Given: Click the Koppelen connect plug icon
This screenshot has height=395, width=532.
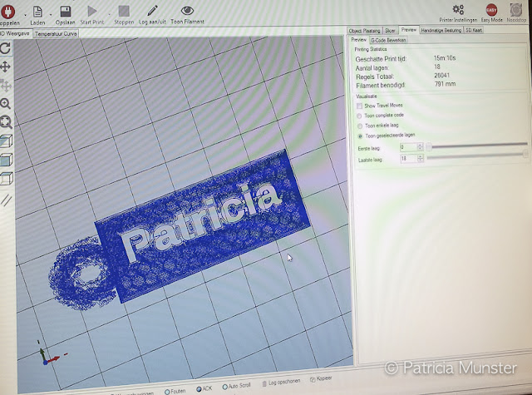Looking at the screenshot, I should [8, 12].
